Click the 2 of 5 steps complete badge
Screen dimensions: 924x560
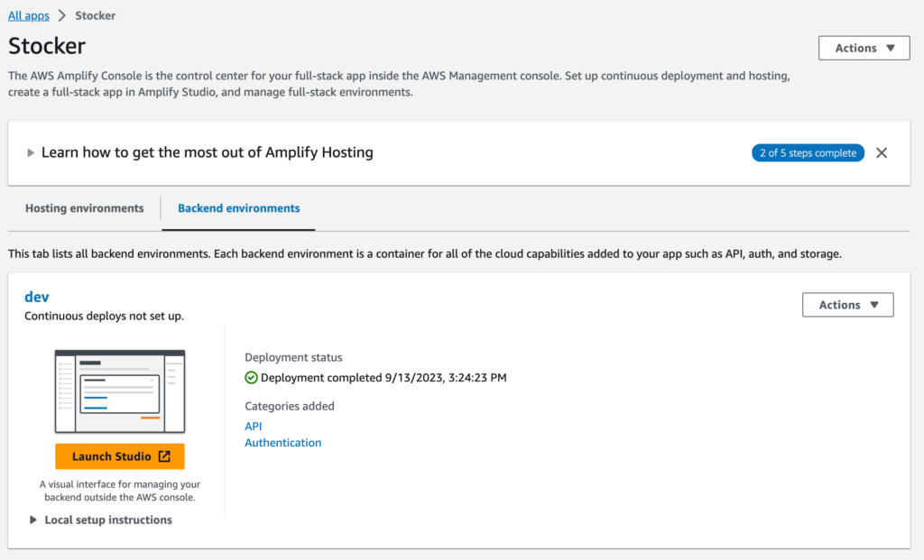coord(808,153)
